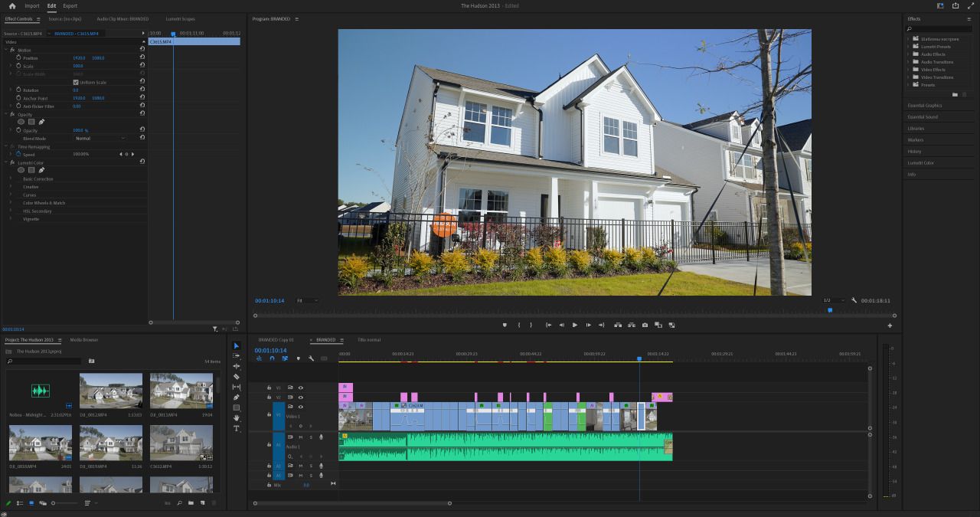The width and height of the screenshot is (980, 517).
Task: Open the Essential Graphics panel
Action: (923, 105)
